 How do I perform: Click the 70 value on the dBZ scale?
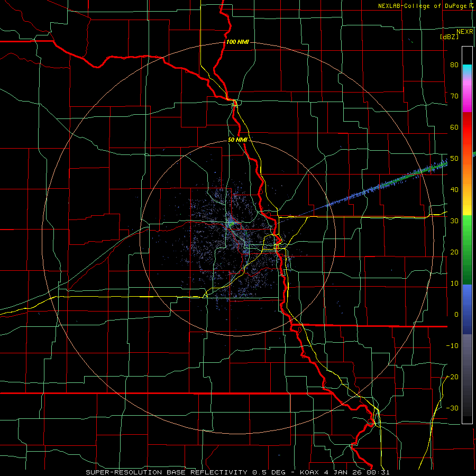(454, 96)
